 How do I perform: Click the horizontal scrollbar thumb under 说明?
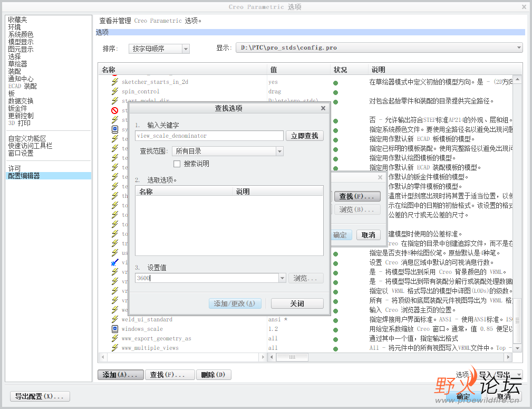[292, 357]
